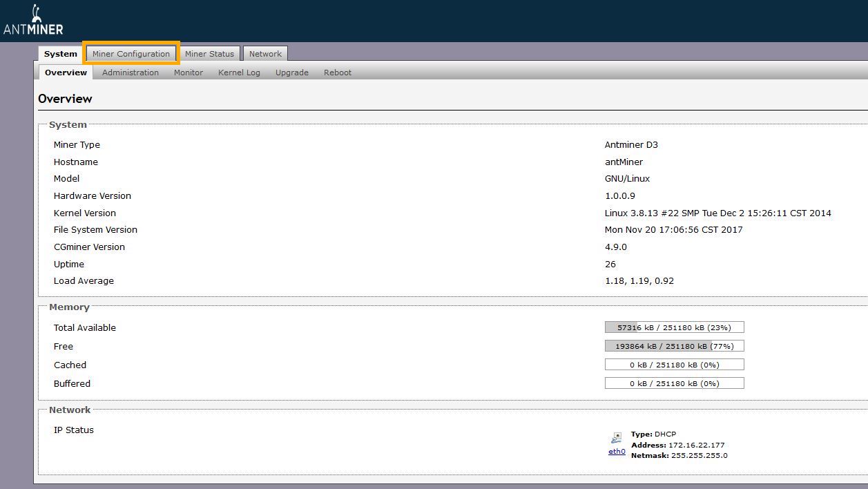
Task: Click the eth0 network interface icon
Action: [616, 438]
